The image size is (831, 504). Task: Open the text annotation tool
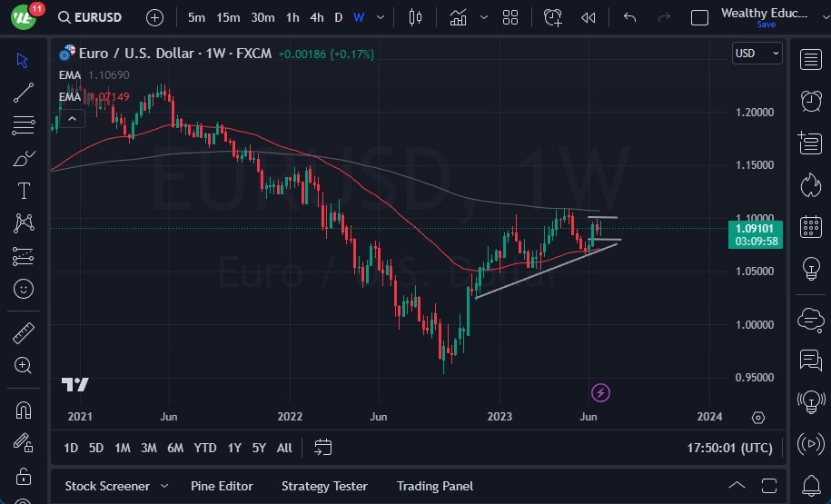24,191
